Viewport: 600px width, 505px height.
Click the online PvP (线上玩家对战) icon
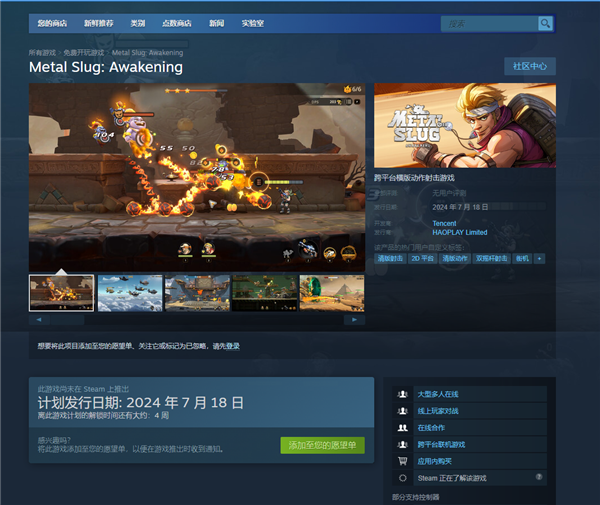click(402, 411)
